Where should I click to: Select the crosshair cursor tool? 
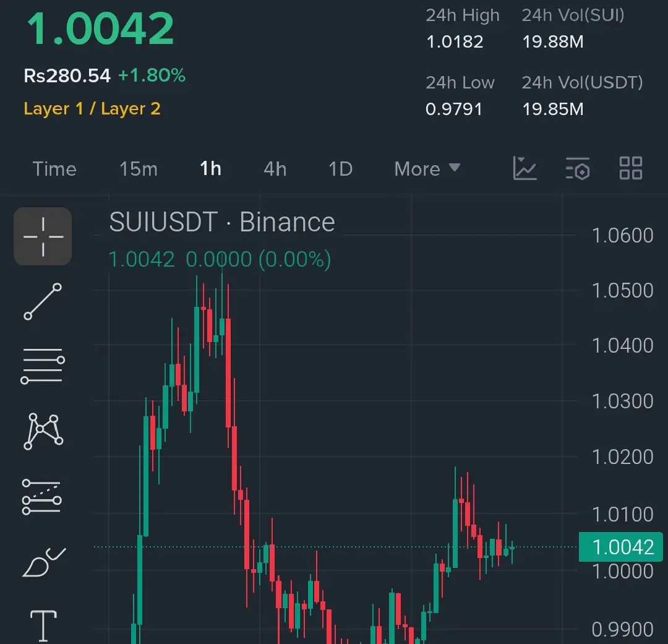coord(43,236)
